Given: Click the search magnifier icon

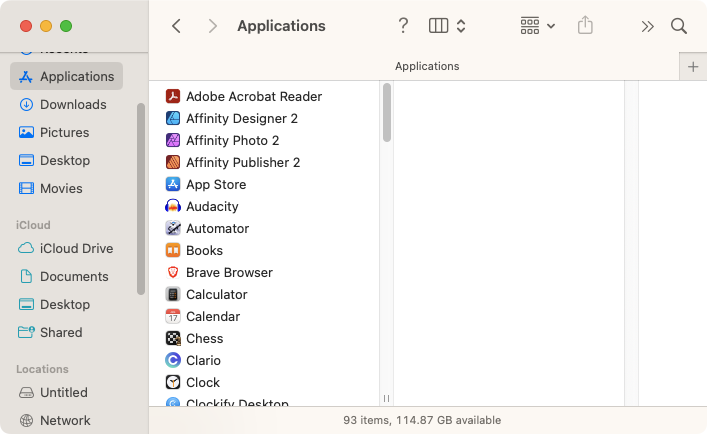Looking at the screenshot, I should click(x=679, y=26).
